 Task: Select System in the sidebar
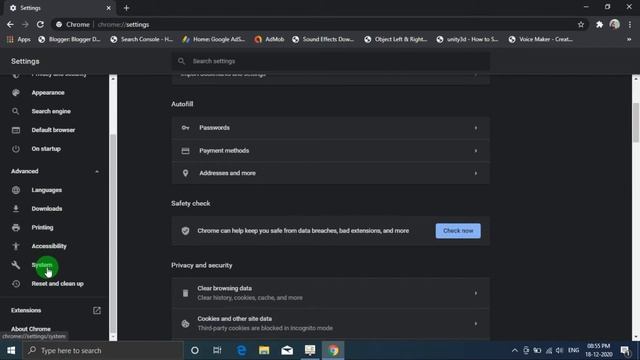(42, 265)
